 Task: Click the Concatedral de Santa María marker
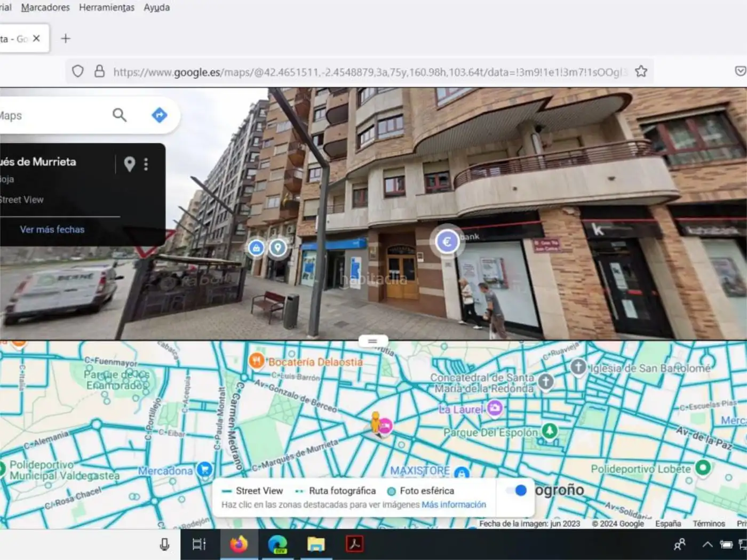(x=545, y=381)
